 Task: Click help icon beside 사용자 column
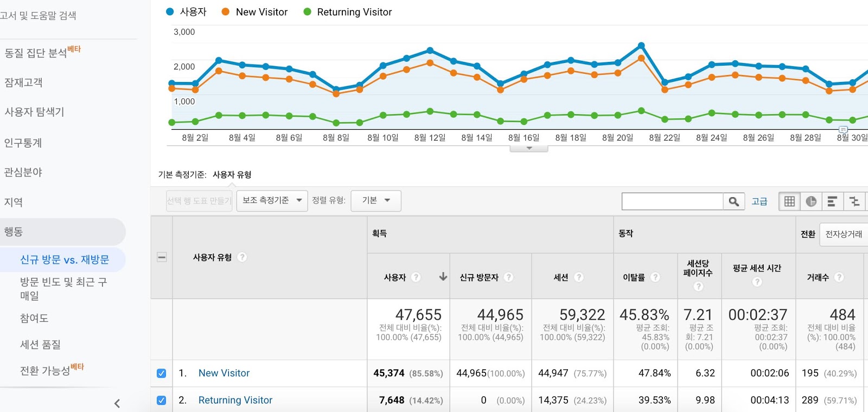pyautogui.click(x=416, y=277)
